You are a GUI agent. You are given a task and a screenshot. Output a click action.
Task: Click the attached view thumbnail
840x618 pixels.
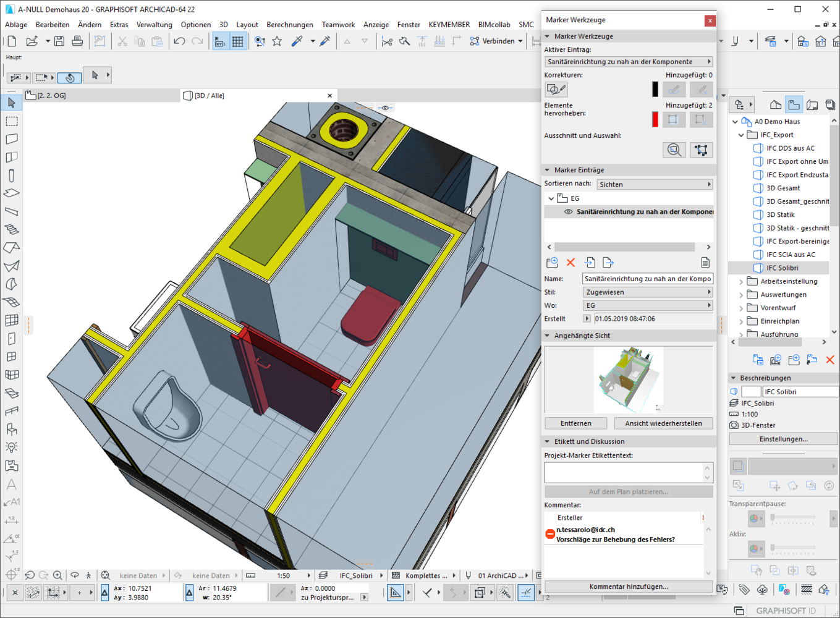(x=629, y=379)
